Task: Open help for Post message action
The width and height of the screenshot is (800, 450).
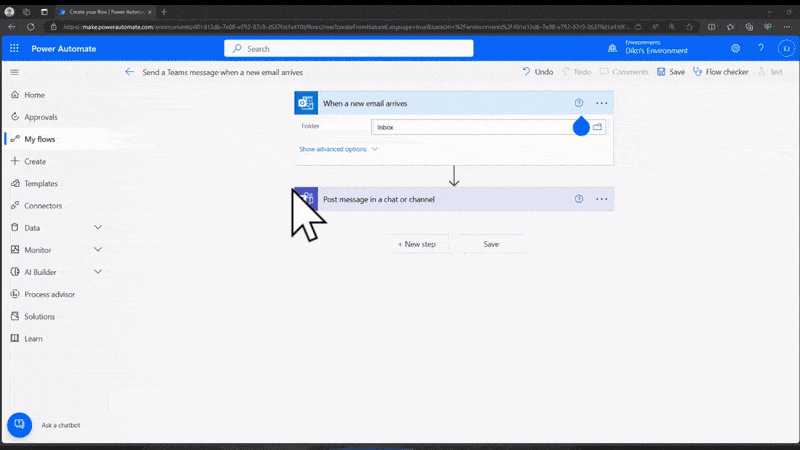Action: [579, 199]
